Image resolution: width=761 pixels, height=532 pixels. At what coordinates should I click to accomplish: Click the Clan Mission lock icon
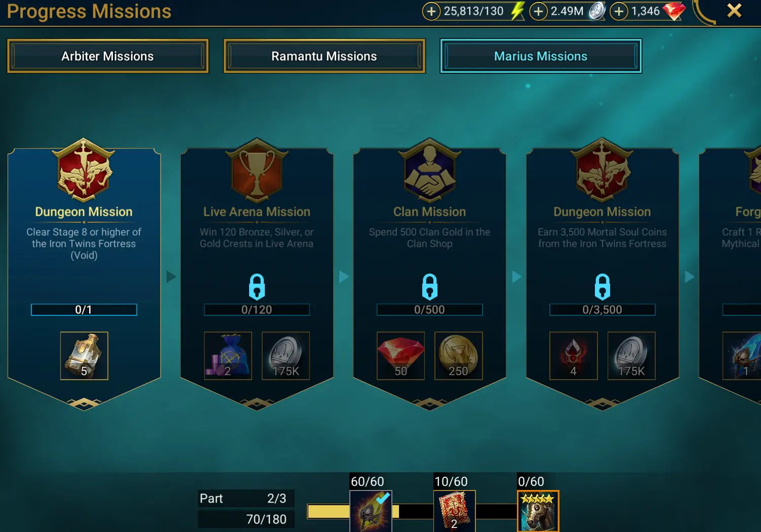point(429,287)
